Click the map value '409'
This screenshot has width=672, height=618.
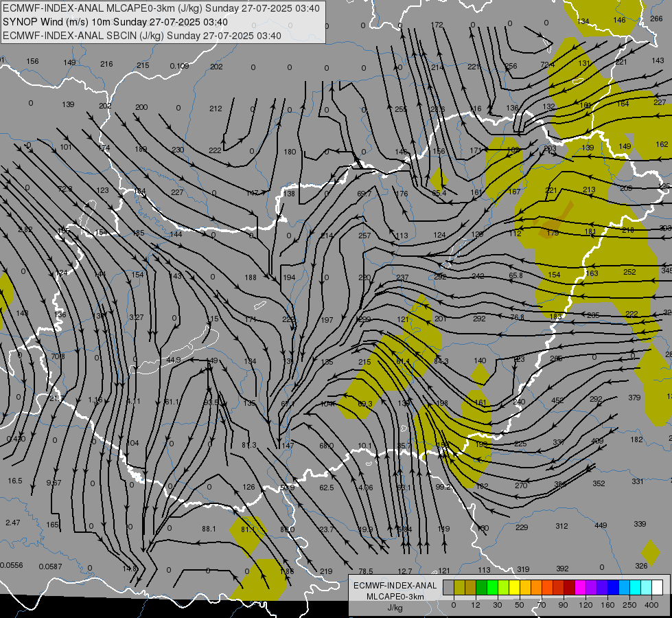click(x=597, y=441)
